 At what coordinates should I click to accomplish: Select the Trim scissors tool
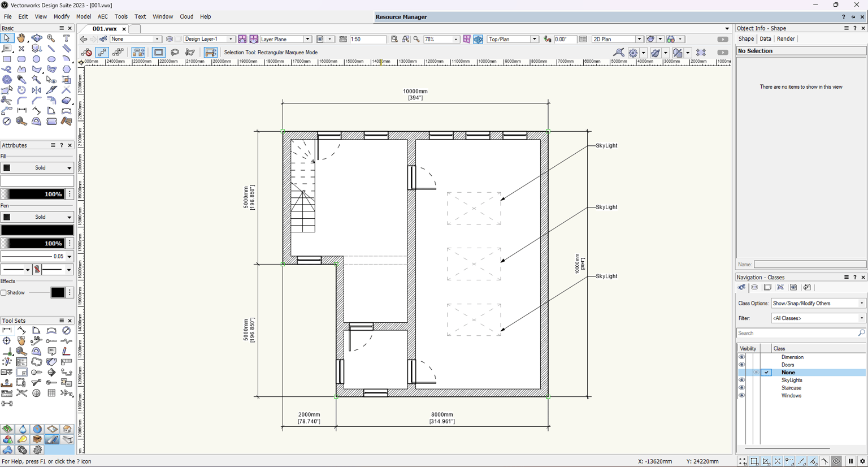tap(7, 100)
